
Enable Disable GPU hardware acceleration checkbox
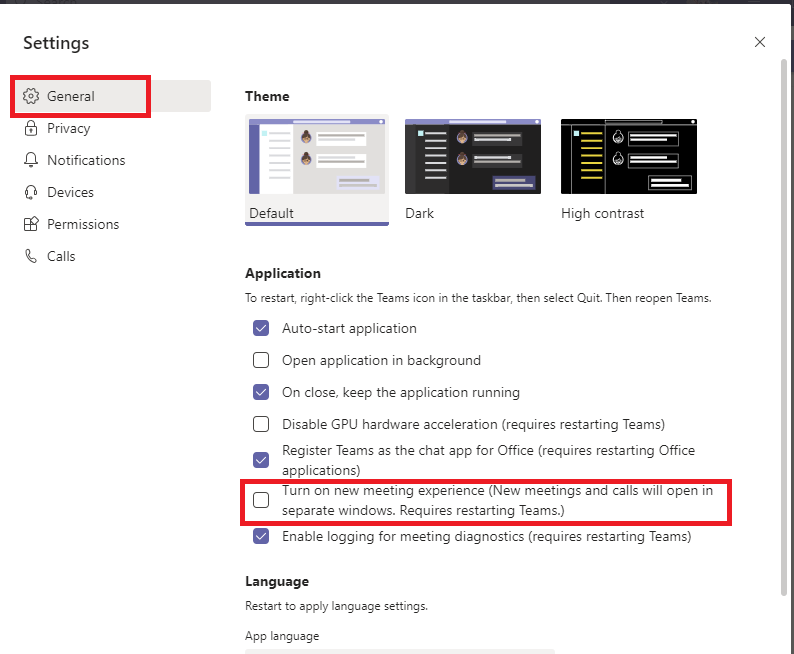pos(261,424)
